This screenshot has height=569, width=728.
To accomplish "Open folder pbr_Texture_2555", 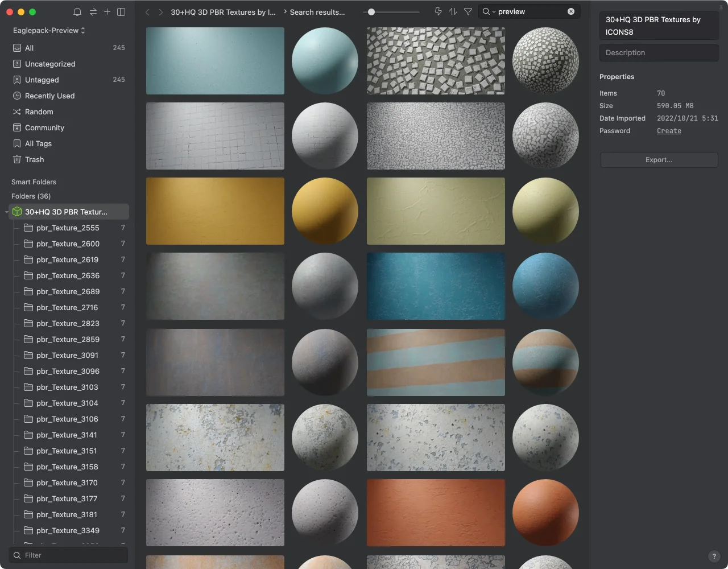I will tap(69, 228).
